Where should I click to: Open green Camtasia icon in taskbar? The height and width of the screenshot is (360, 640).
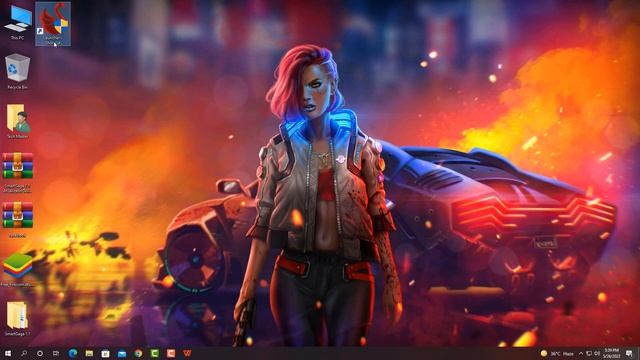coord(155,353)
